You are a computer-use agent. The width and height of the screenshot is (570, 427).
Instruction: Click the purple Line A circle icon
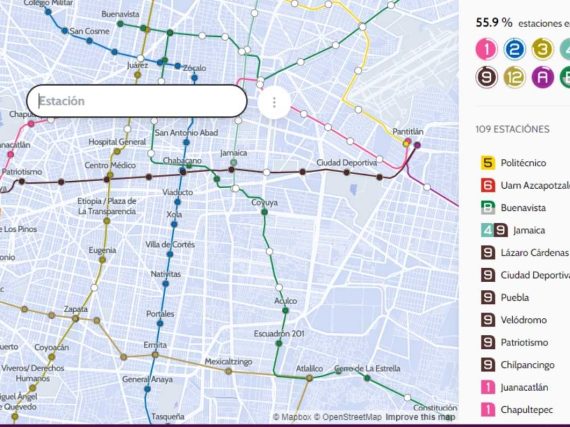point(542,77)
